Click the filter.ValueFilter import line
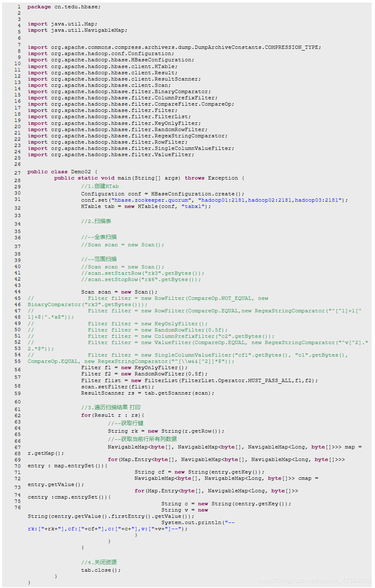The width and height of the screenshot is (375, 588). (x=111, y=155)
